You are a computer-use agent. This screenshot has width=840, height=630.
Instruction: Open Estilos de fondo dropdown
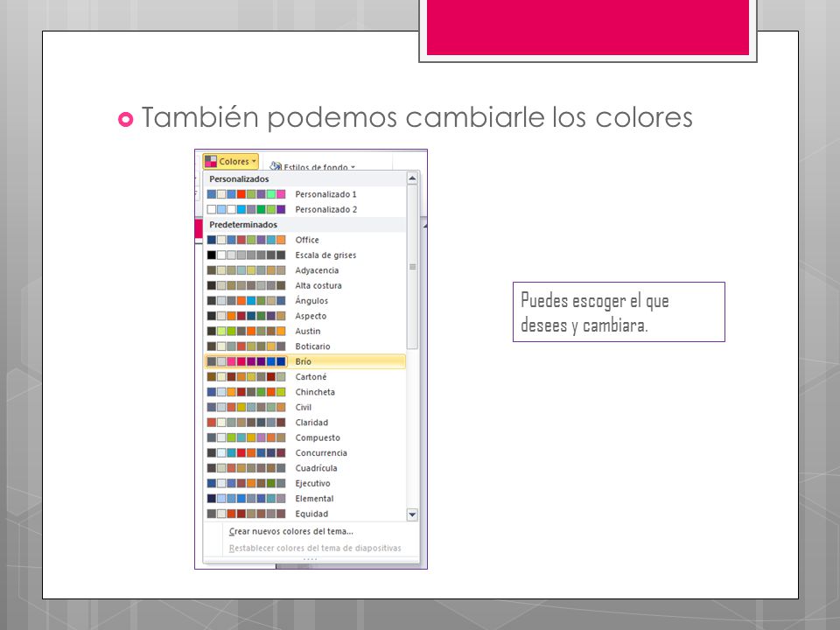point(312,166)
